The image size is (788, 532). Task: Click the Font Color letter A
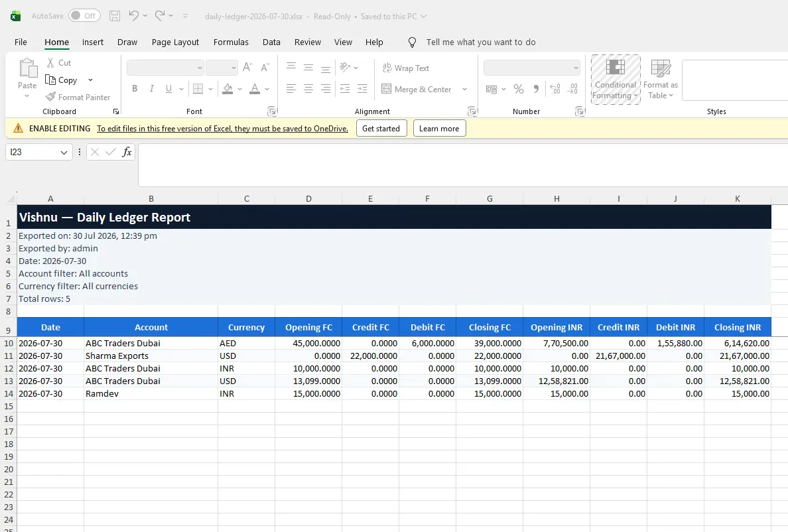255,89
